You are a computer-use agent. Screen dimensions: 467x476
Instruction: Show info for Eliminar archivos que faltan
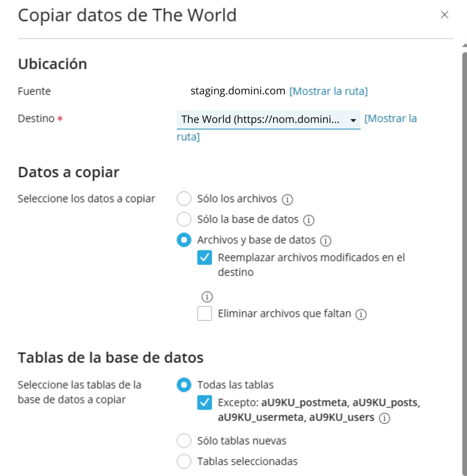[x=361, y=315]
